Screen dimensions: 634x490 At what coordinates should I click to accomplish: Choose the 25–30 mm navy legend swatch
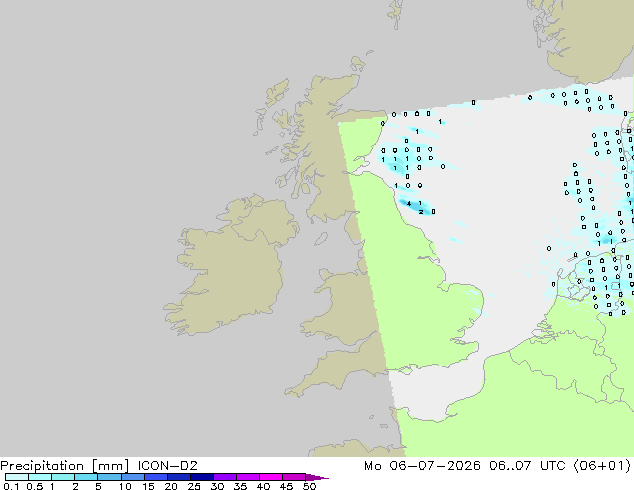click(x=201, y=477)
